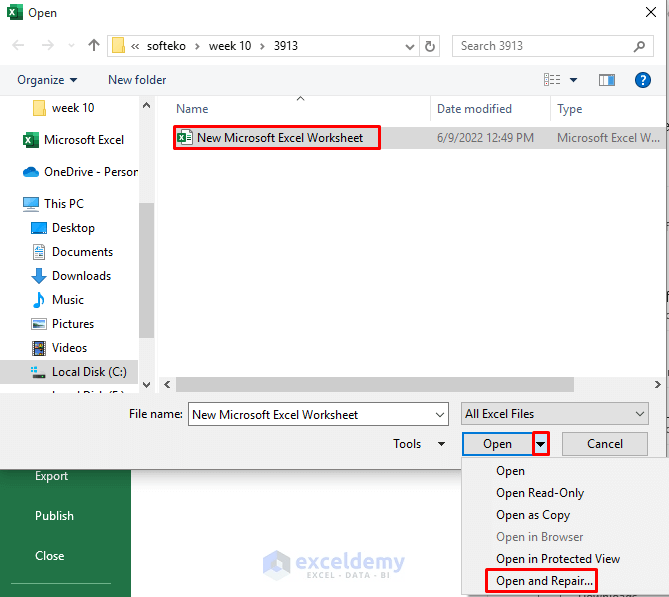Choose Open from the dropdown menu
This screenshot has width=669, height=597.
pos(510,471)
